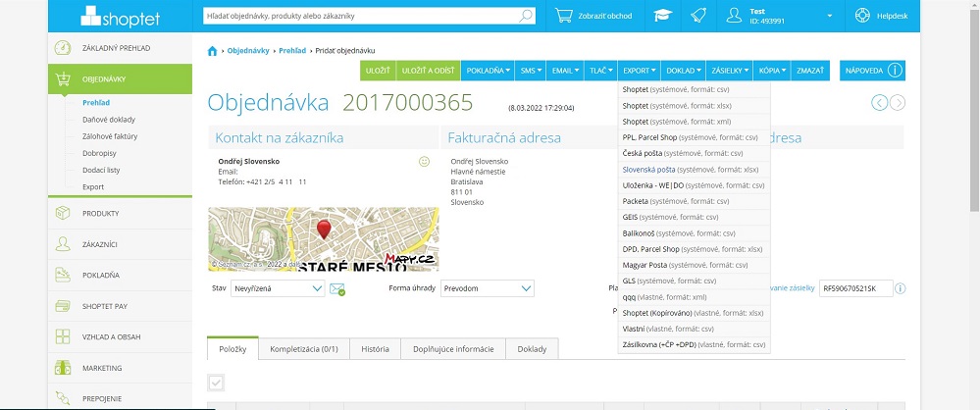Image resolution: width=980 pixels, height=410 pixels.
Task: Click tracking number field RF590670521SK
Action: coord(855,288)
